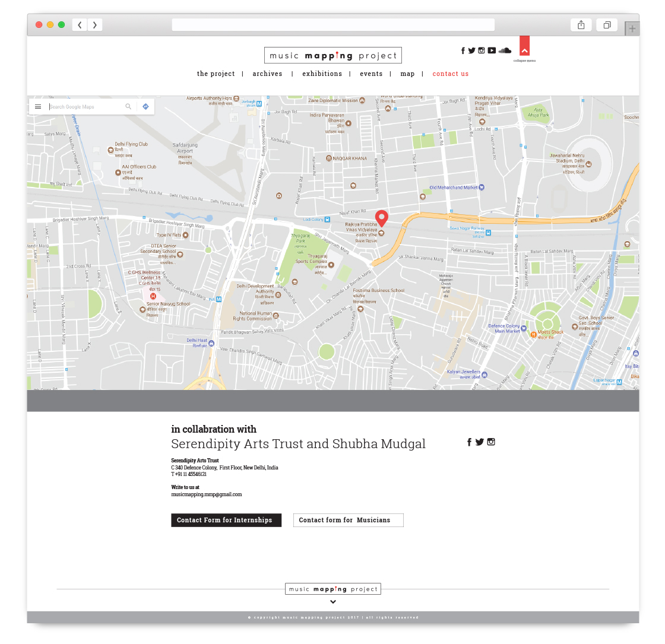Click the 'T +91 11 45546121' phone number text
The width and height of the screenshot is (665, 644).
click(x=189, y=474)
